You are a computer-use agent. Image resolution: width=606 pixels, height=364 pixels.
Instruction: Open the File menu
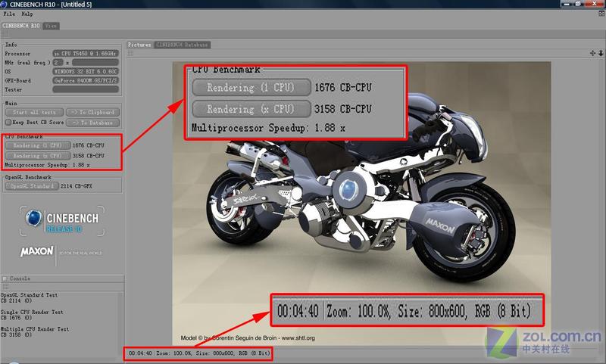[x=9, y=14]
